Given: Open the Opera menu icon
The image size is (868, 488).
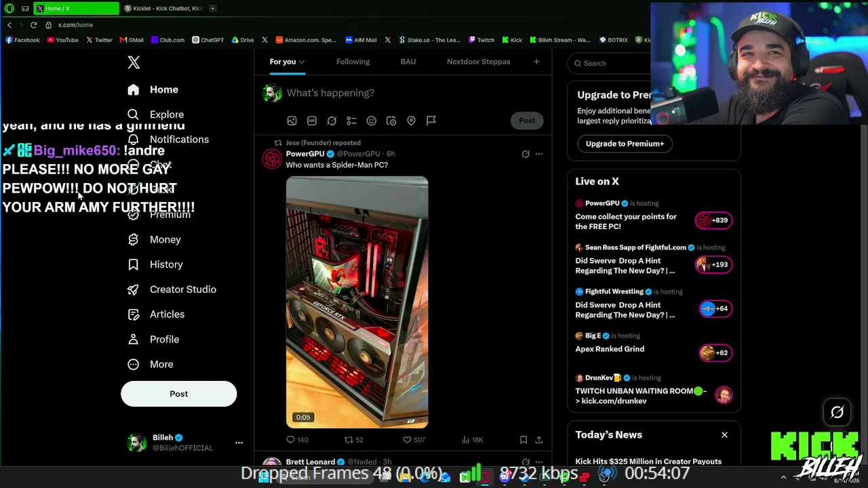Looking at the screenshot, I should [9, 8].
